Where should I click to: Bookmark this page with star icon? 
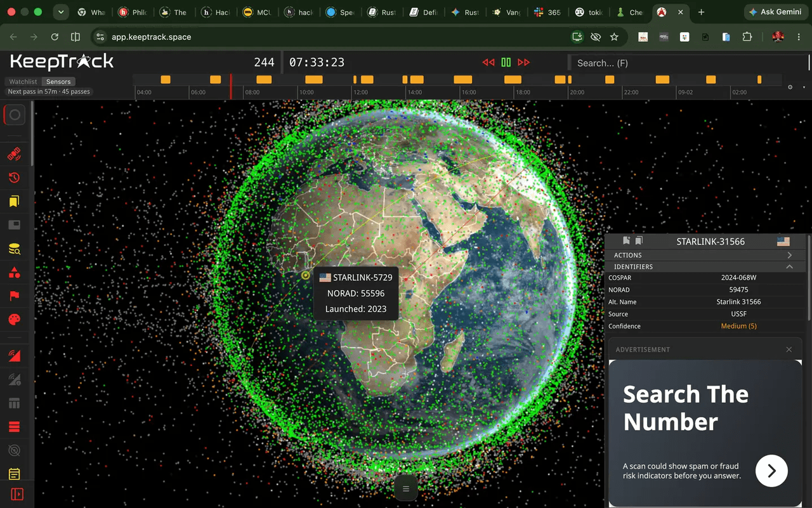pyautogui.click(x=614, y=37)
